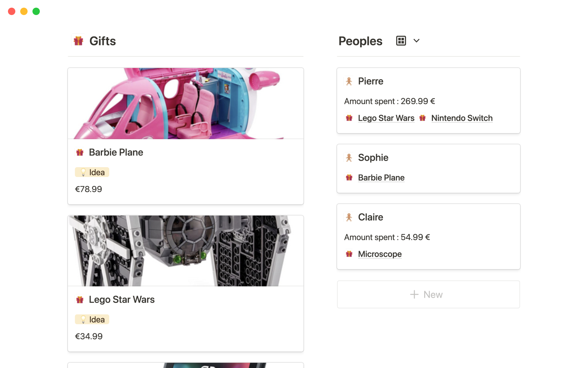
Task: Click the €78.99 price on Barbie Plane
Action: (89, 189)
